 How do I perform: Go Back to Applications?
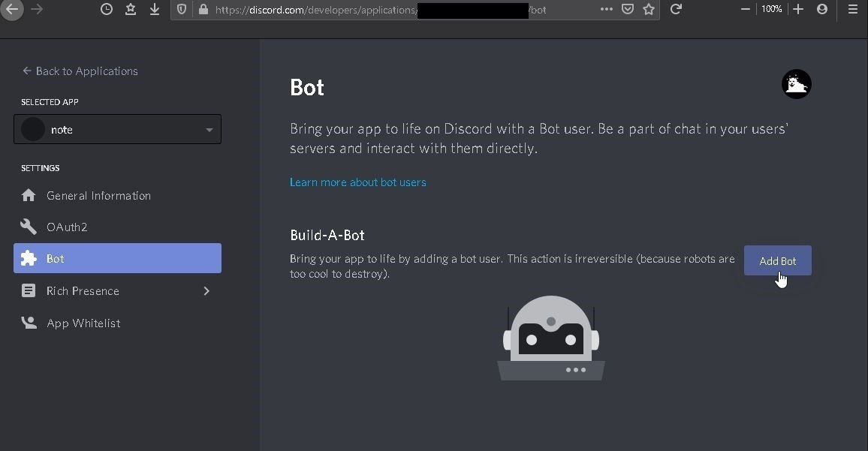coord(80,71)
